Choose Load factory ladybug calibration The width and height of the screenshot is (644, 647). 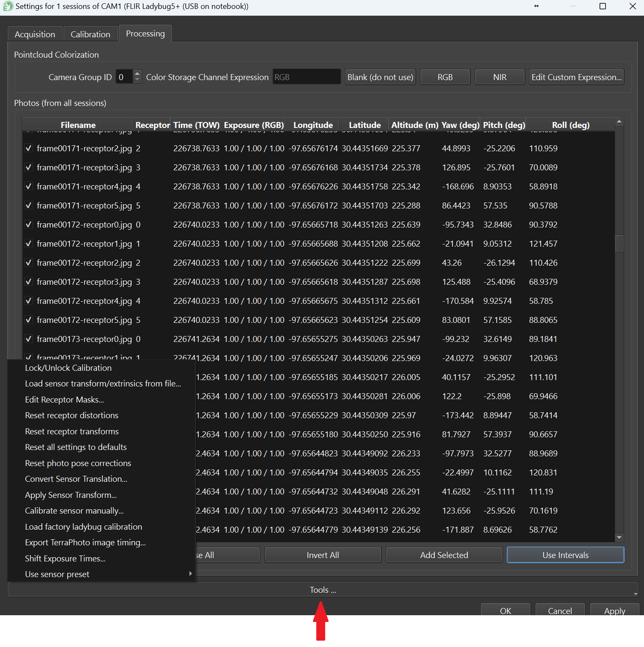tap(83, 527)
